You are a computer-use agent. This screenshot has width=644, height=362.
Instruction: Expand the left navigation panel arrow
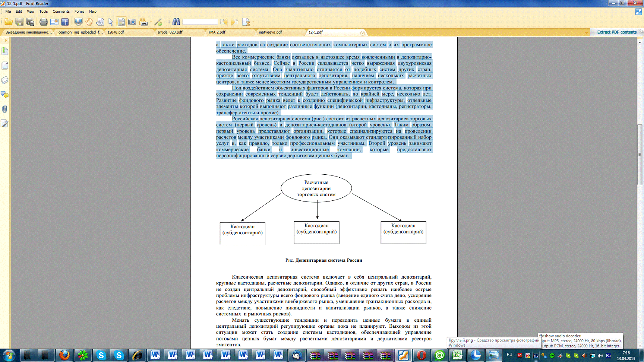click(x=6, y=40)
